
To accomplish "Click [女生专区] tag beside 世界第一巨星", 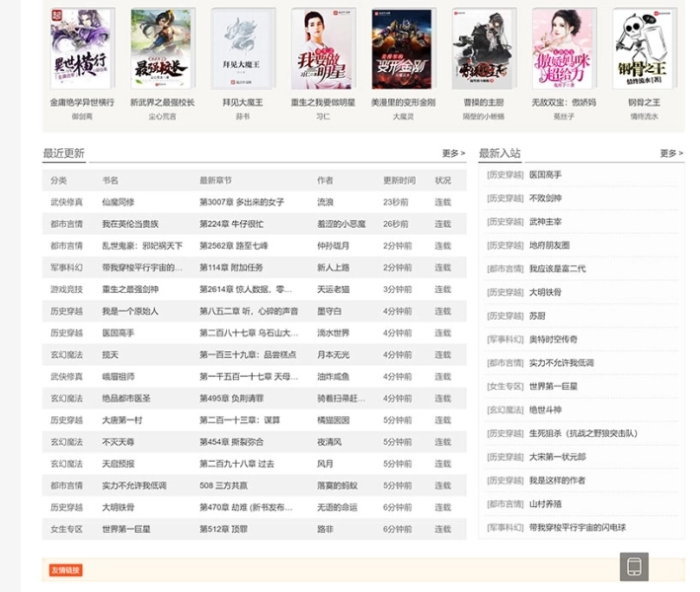I will [505, 387].
